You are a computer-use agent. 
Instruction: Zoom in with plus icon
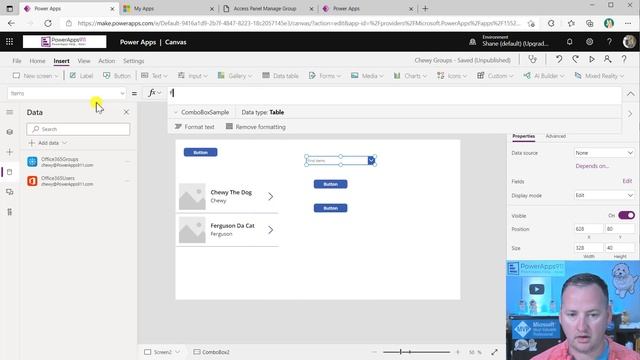pyautogui.click(x=458, y=352)
